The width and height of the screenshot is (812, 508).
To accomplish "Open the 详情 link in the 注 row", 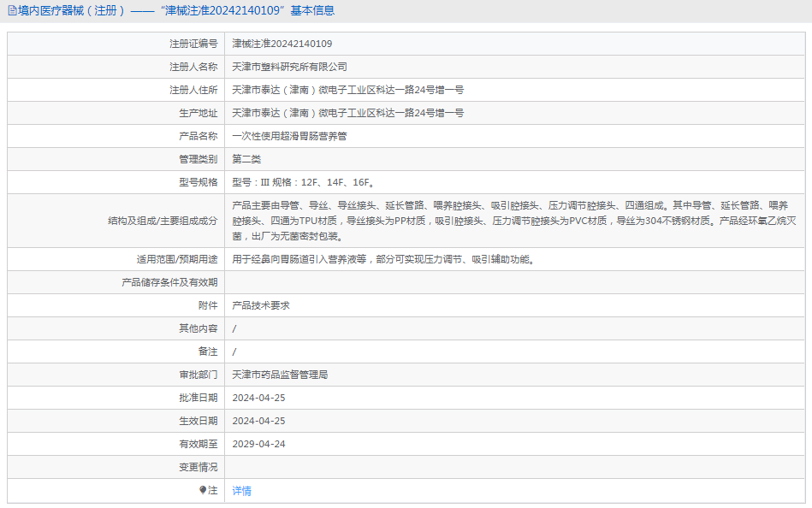I will pos(242,490).
